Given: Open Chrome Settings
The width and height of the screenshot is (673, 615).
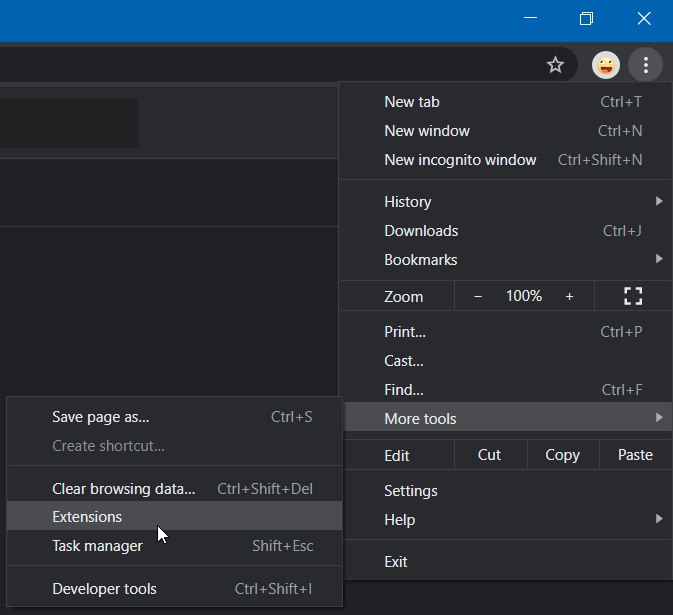Looking at the screenshot, I should [411, 491].
